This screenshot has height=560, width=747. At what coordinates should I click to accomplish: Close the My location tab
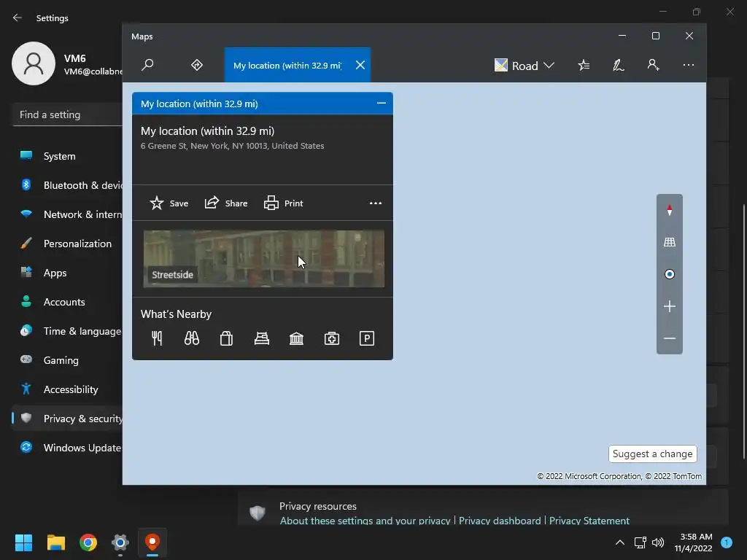pos(360,65)
